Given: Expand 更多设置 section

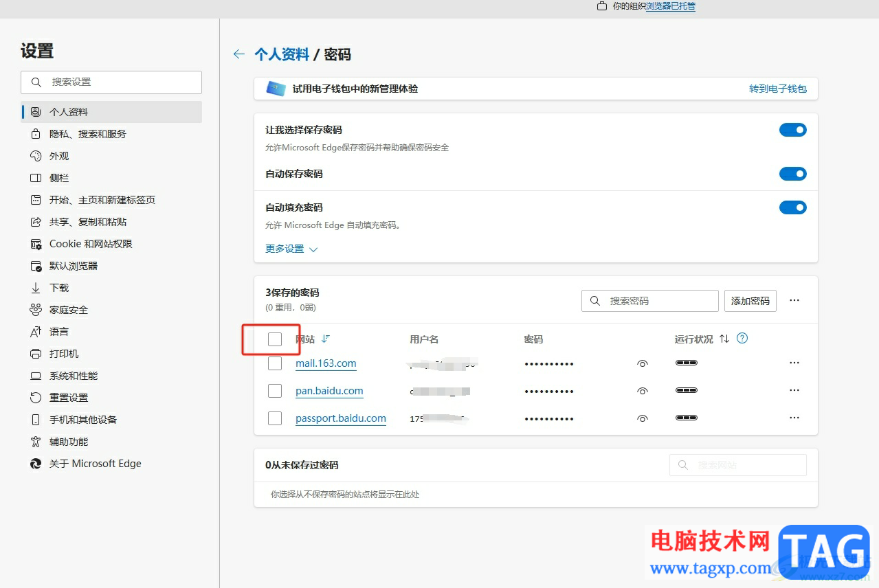Looking at the screenshot, I should pyautogui.click(x=291, y=249).
